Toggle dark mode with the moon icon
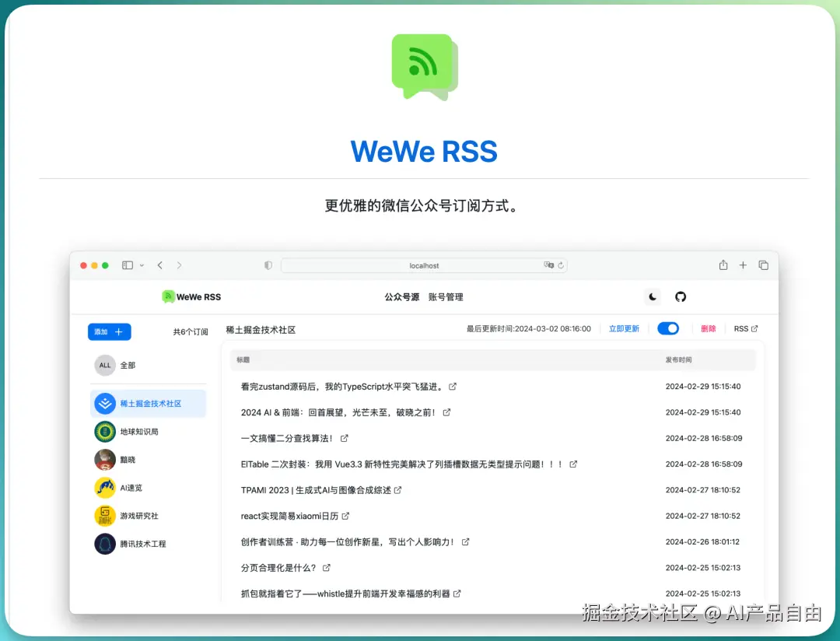This screenshot has width=840, height=641. coord(653,297)
